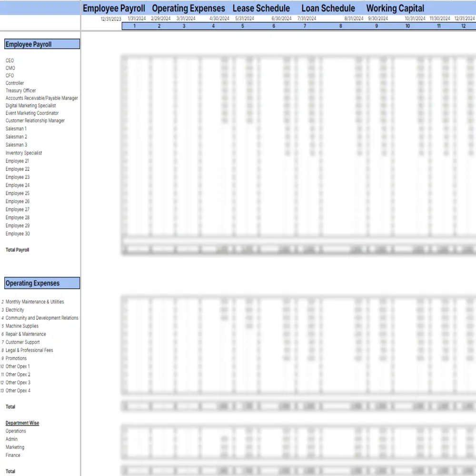476x476 pixels.
Task: Select the Salesman 2 row
Action: point(16,137)
